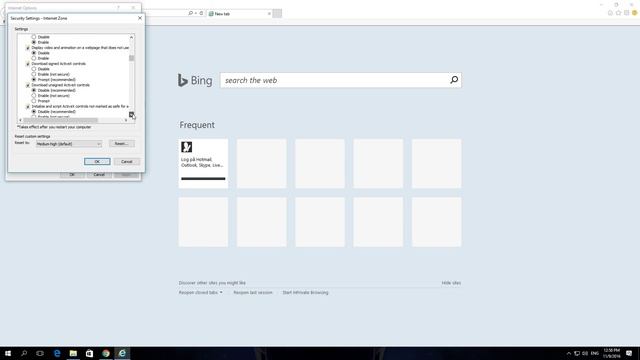Viewport: 640px width, 360px height.
Task: Select Disable under Display video and animation
Action: tap(34, 53)
